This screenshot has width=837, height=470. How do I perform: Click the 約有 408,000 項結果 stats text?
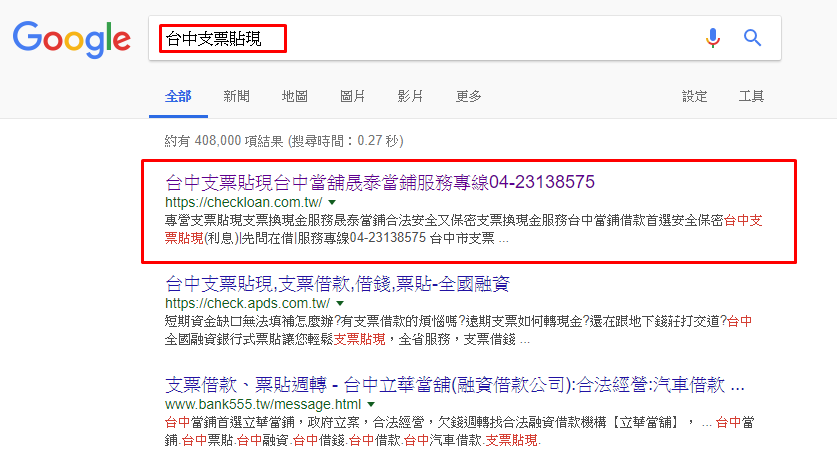click(x=283, y=141)
